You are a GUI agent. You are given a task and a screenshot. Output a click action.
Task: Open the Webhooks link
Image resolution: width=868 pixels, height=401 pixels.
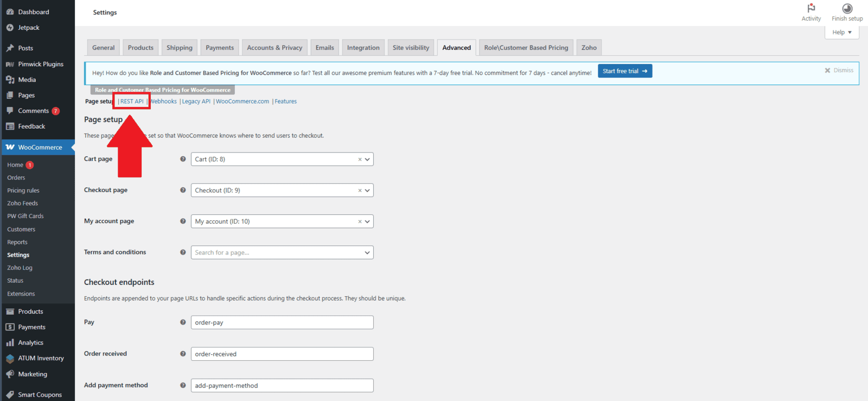pos(164,101)
